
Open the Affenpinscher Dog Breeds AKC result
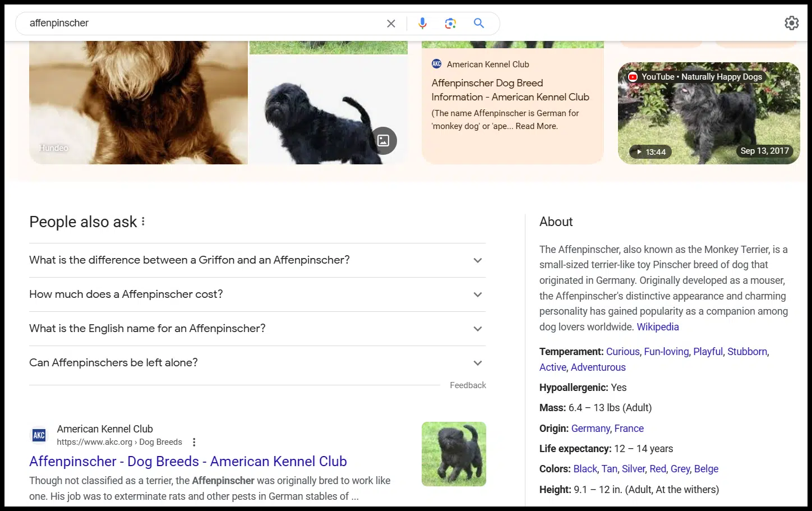tap(188, 461)
